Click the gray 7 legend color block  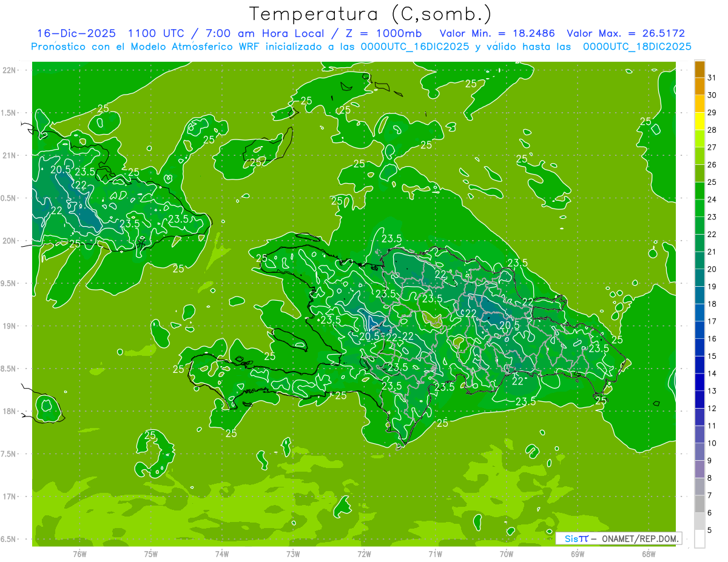click(699, 487)
